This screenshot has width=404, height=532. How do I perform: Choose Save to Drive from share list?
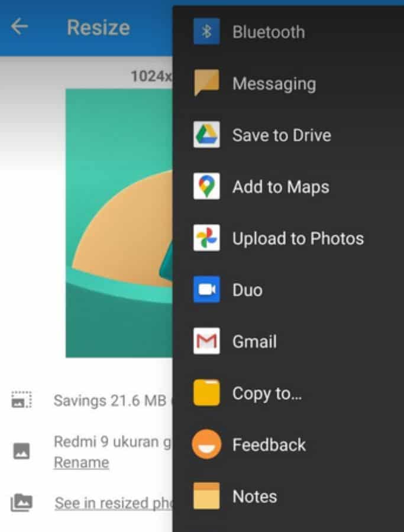(x=281, y=135)
